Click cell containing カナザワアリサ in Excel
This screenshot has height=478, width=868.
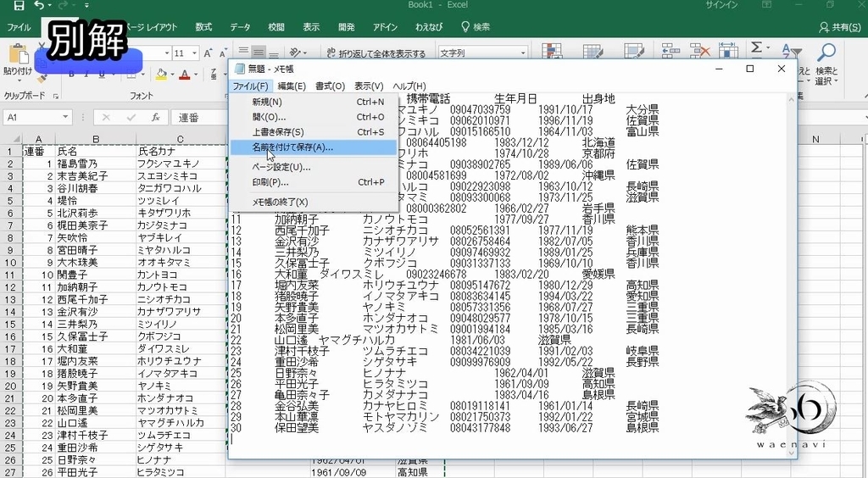[x=181, y=312]
